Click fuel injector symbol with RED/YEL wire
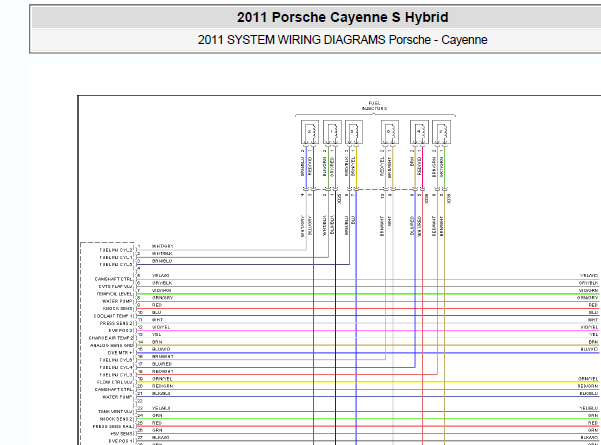The height and width of the screenshot is (445, 601). [x=390, y=132]
